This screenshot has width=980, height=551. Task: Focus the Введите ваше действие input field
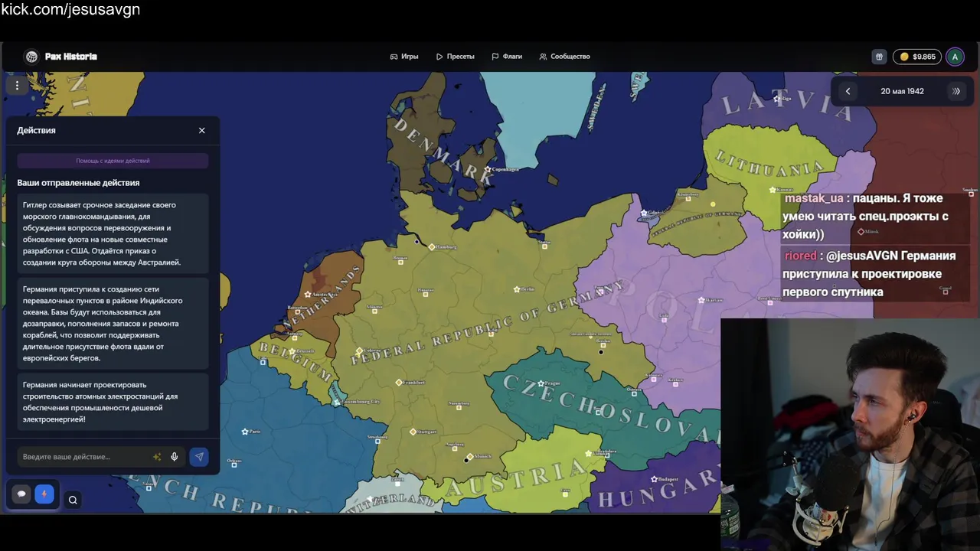pos(84,457)
